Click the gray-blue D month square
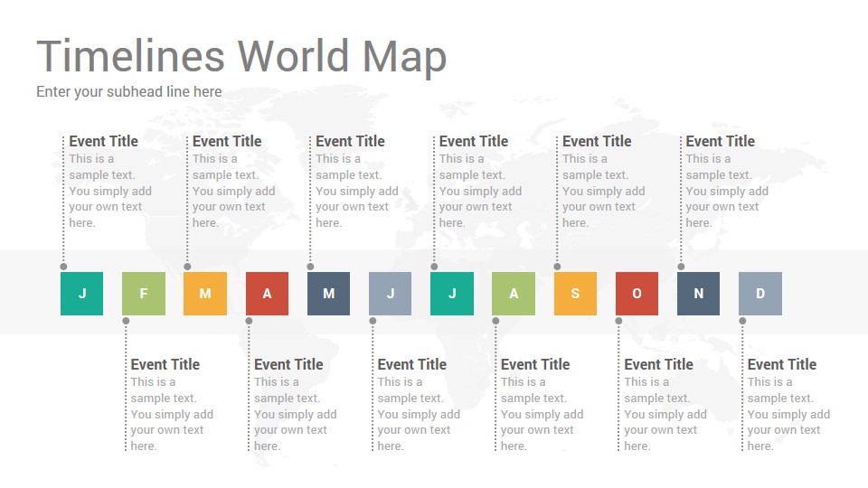 [760, 293]
